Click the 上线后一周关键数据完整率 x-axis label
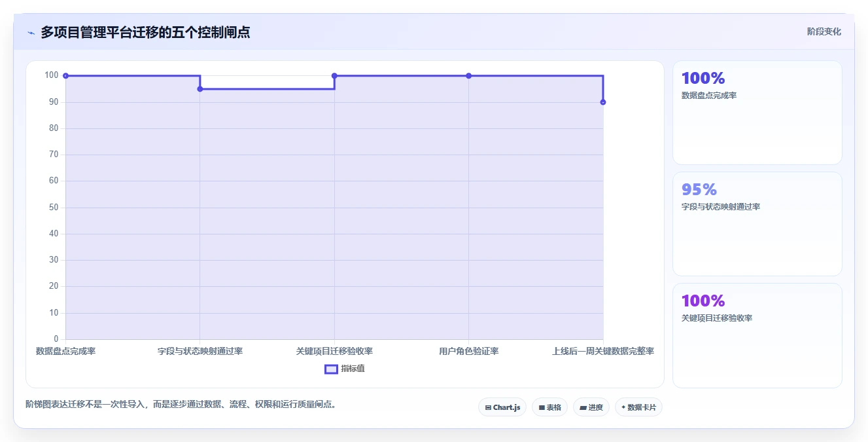 tap(603, 352)
